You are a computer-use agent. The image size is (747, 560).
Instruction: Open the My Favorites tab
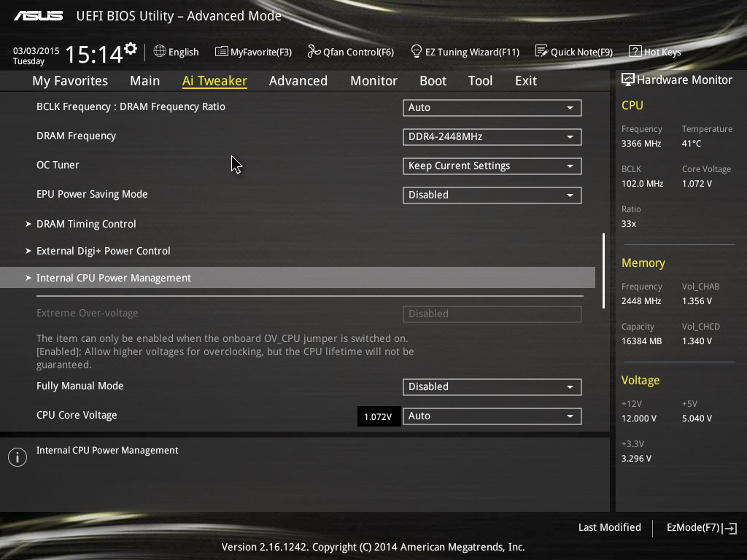click(70, 81)
